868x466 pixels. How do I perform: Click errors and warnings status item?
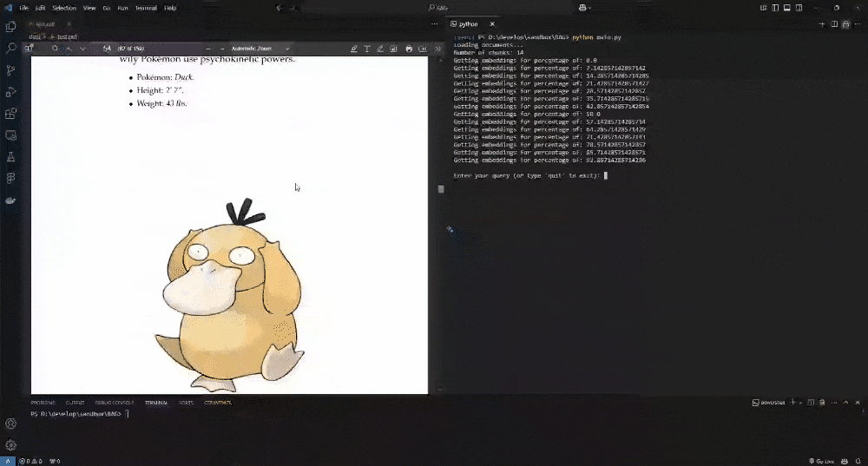pos(31,461)
